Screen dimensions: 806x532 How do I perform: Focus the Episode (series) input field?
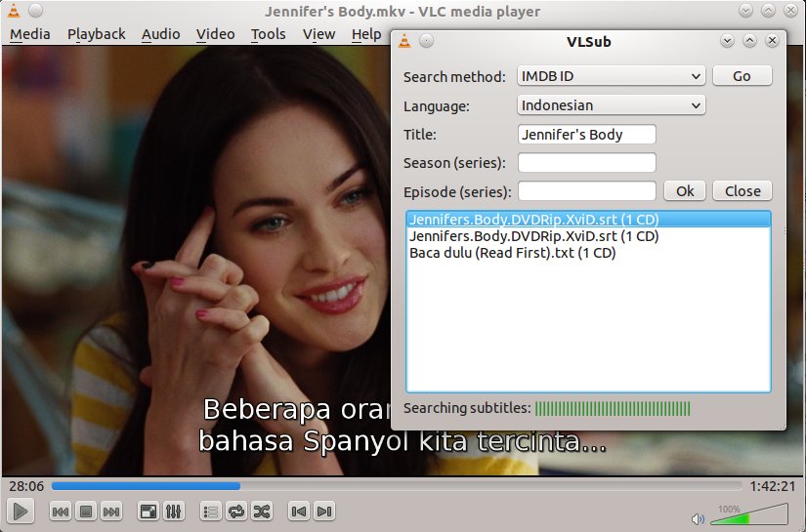[586, 191]
